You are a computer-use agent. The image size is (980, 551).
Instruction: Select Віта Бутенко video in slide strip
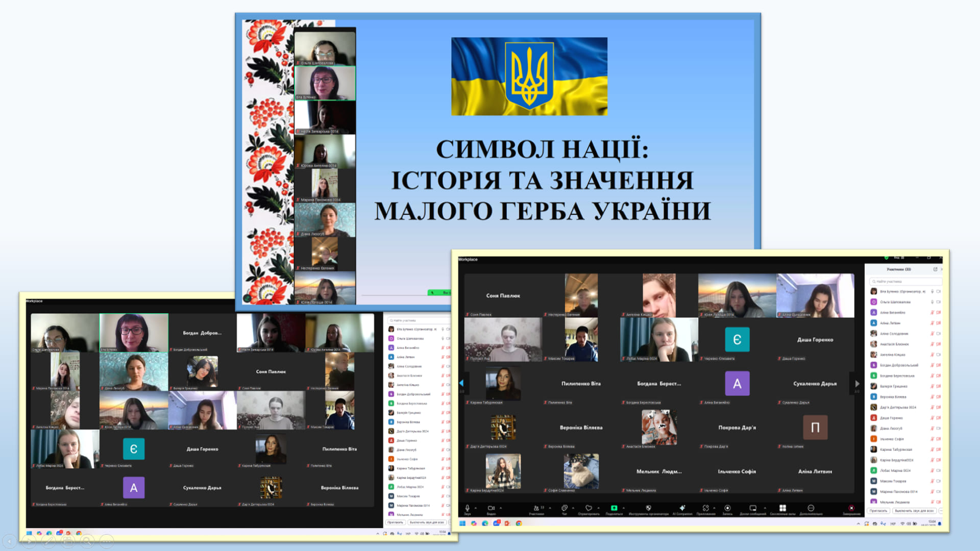[325, 83]
